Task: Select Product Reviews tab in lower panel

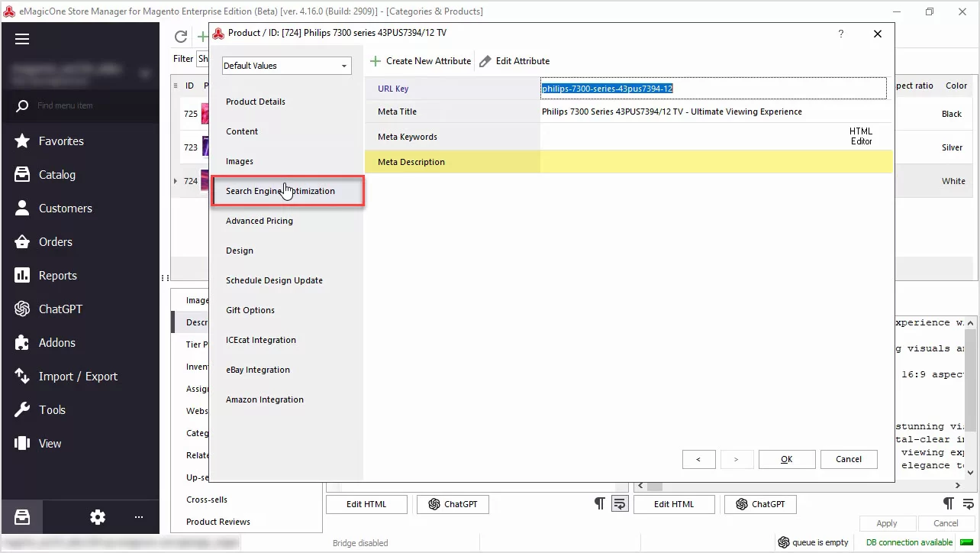Action: (218, 522)
